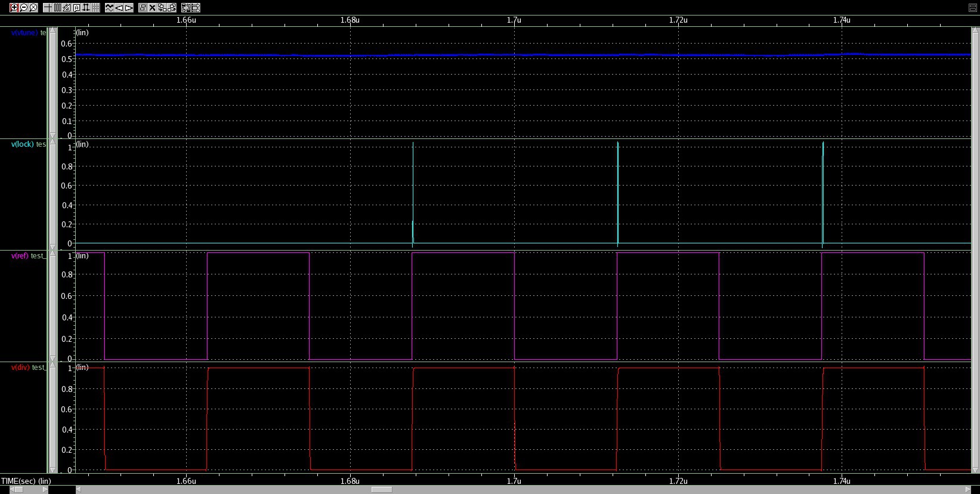Viewport: 980px width, 494px height.
Task: Click the horizontal time scrollbar thumb
Action: click(381, 490)
